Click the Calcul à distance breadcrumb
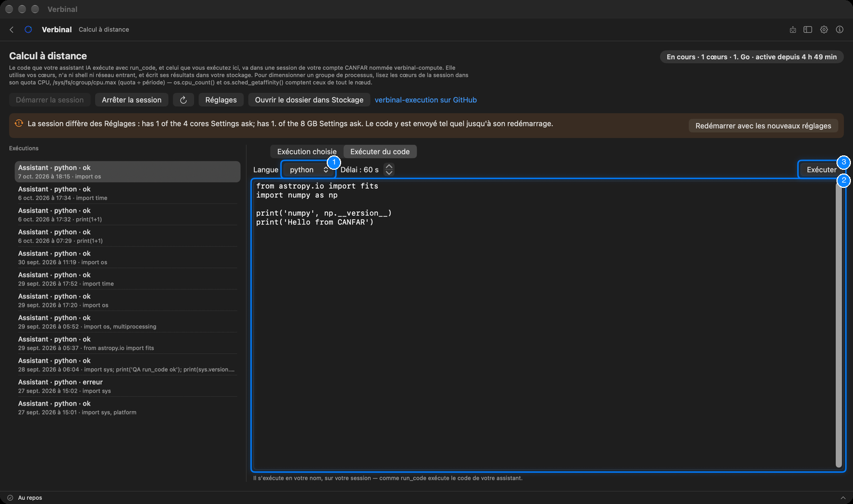853x504 pixels. 104,30
